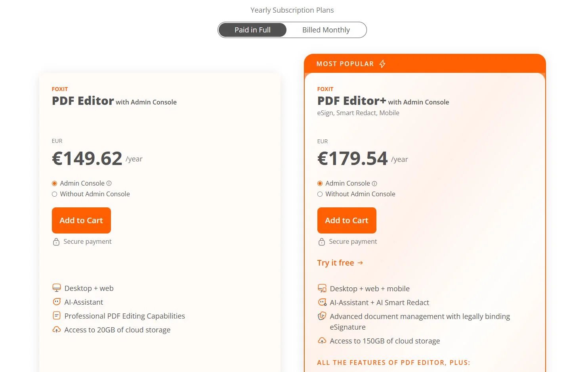Click the 150GB cloud storage icon
The image size is (588, 372).
pos(322,341)
